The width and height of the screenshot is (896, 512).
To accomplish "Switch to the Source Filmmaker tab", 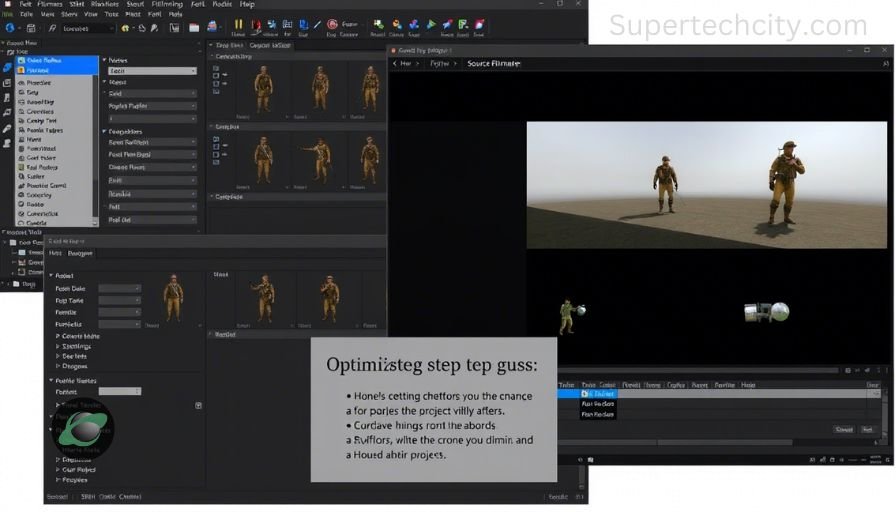I will tap(493, 63).
